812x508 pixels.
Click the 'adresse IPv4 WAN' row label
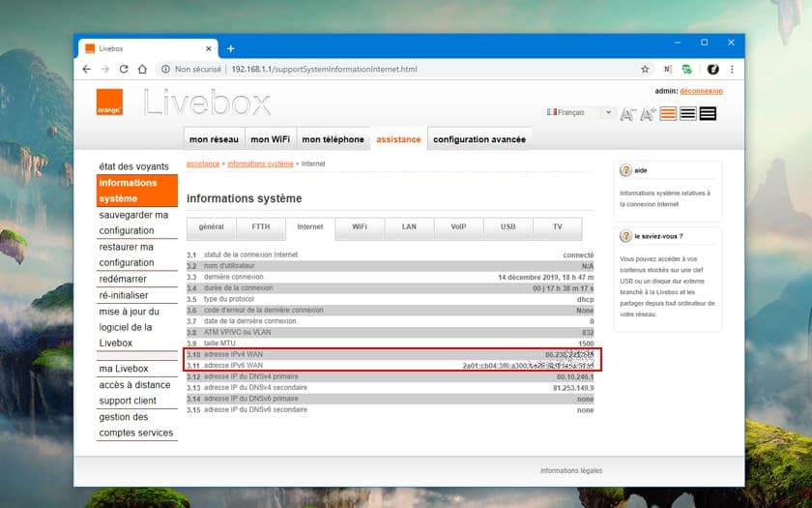233,354
